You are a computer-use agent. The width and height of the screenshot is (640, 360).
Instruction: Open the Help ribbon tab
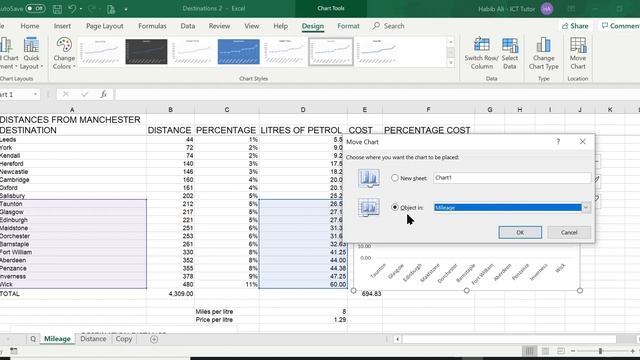point(280,26)
